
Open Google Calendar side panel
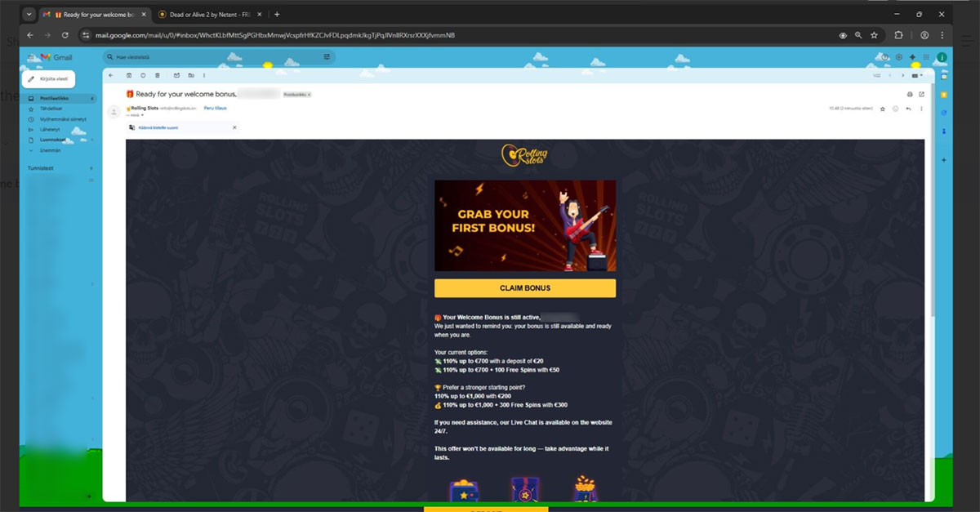[x=943, y=77]
